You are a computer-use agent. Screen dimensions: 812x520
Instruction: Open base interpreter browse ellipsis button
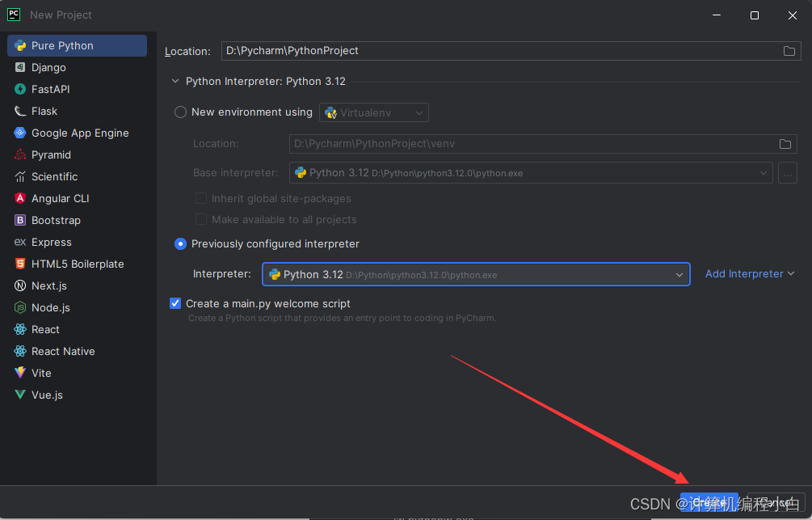(x=787, y=173)
